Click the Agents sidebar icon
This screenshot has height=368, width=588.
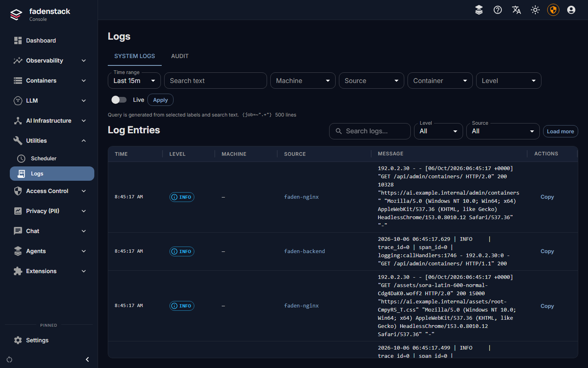(x=18, y=251)
